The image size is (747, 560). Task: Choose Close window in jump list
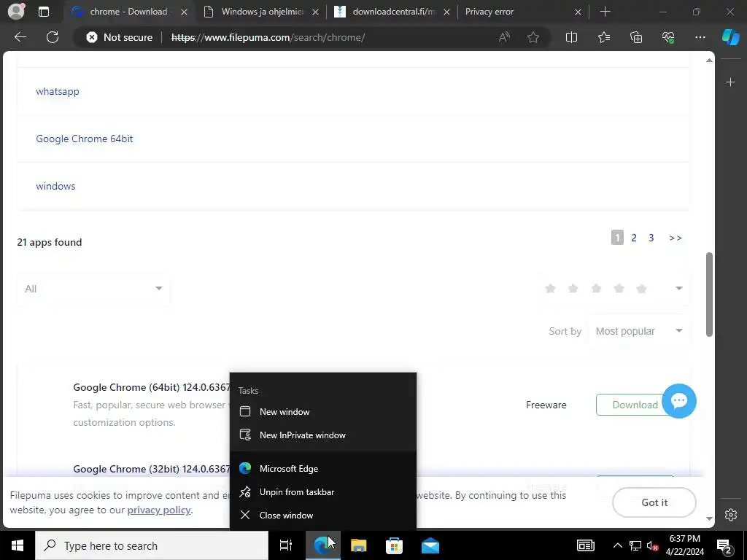click(323, 516)
